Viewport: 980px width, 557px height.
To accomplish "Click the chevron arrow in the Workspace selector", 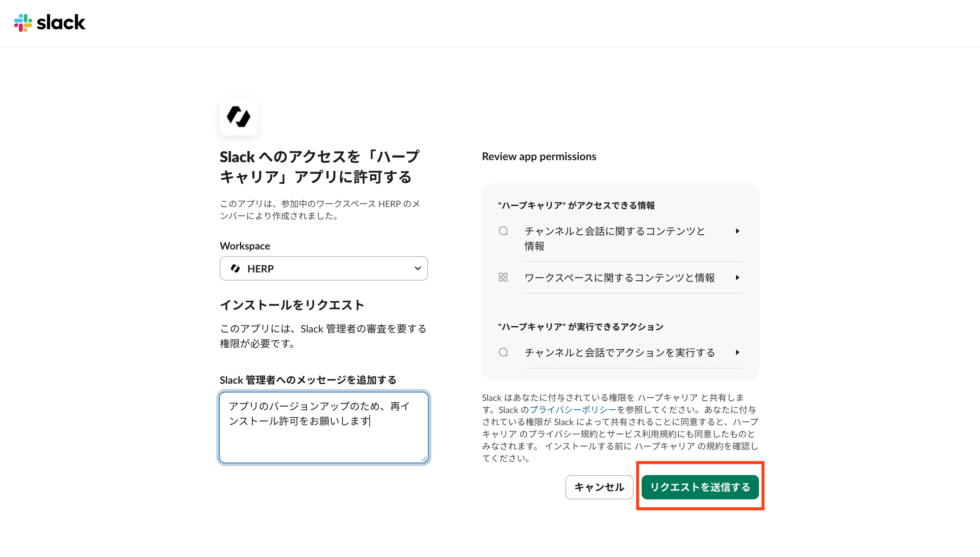I will (x=418, y=268).
